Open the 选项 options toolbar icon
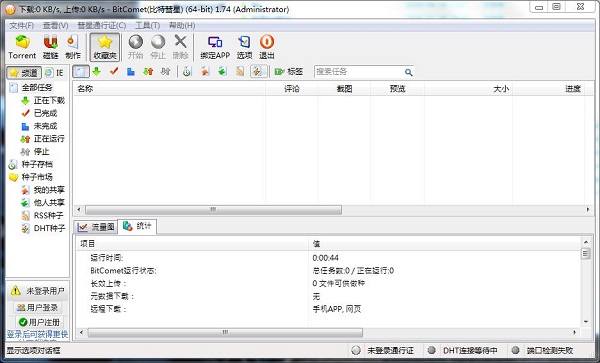600x363 pixels. (244, 47)
